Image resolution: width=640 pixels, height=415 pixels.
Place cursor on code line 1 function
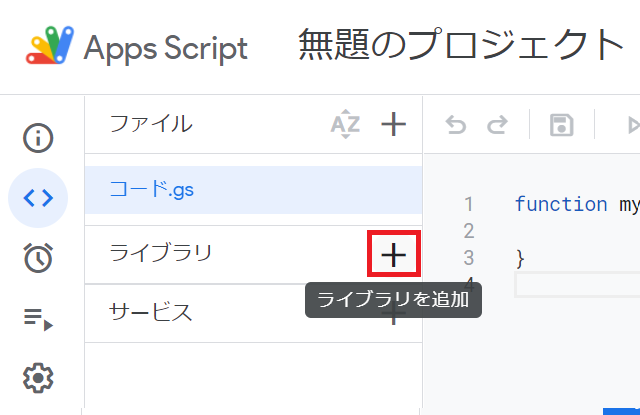coord(561,204)
